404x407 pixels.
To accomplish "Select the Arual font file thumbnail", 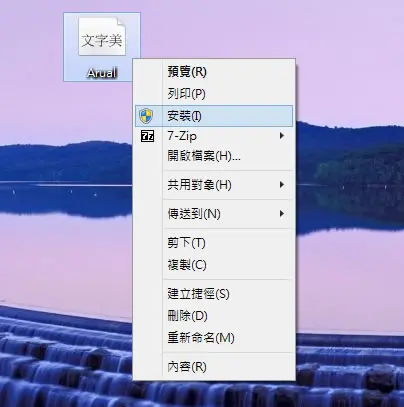I will point(102,37).
